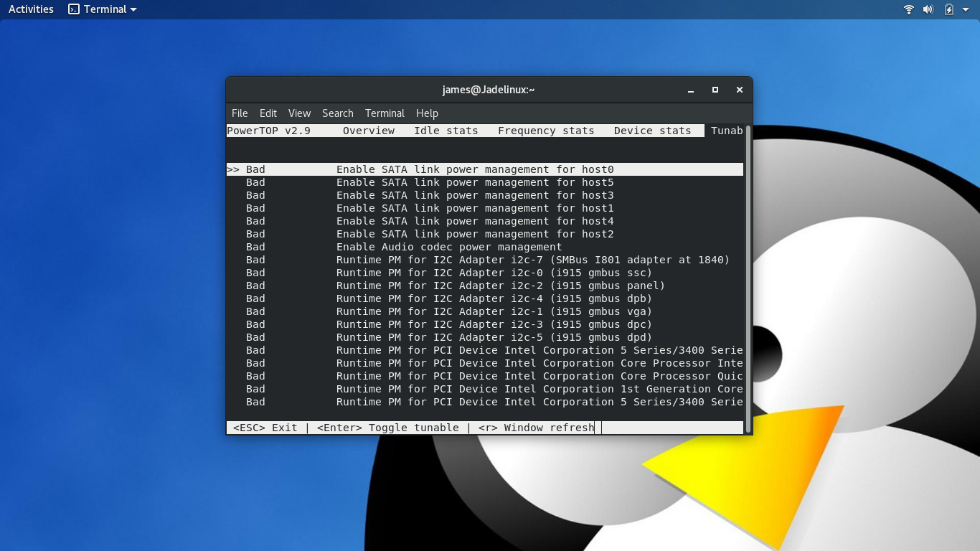This screenshot has height=551, width=980.
Task: Click the Terminal app icon in the top bar
Action: [x=74, y=9]
